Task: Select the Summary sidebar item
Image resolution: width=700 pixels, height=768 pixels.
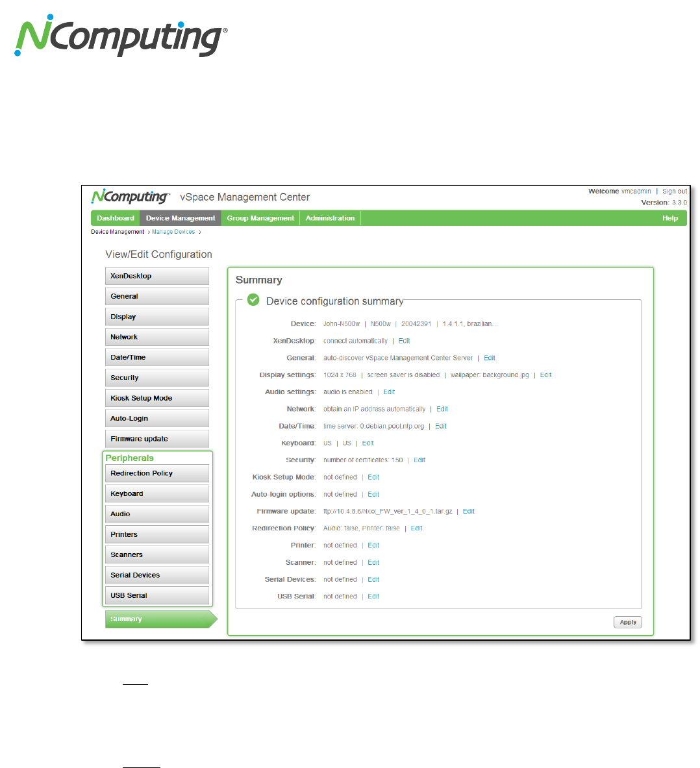Action: pos(160,619)
